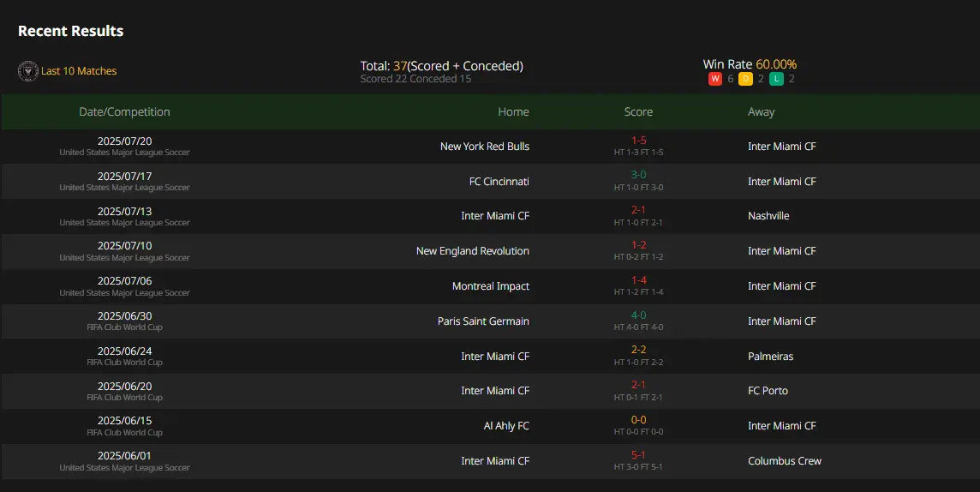Click Inter Miami CF away in Al Ahly row

[782, 426]
